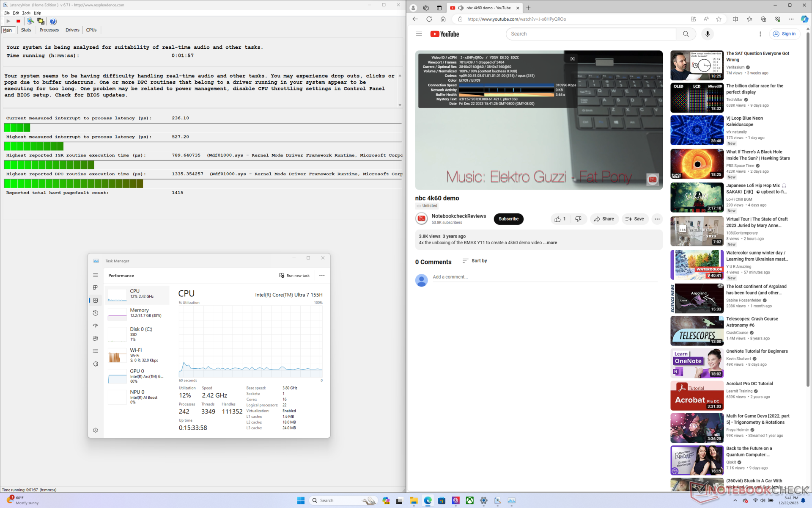The width and height of the screenshot is (812, 508).
Task: Select GPU 0 performance entry
Action: click(137, 376)
